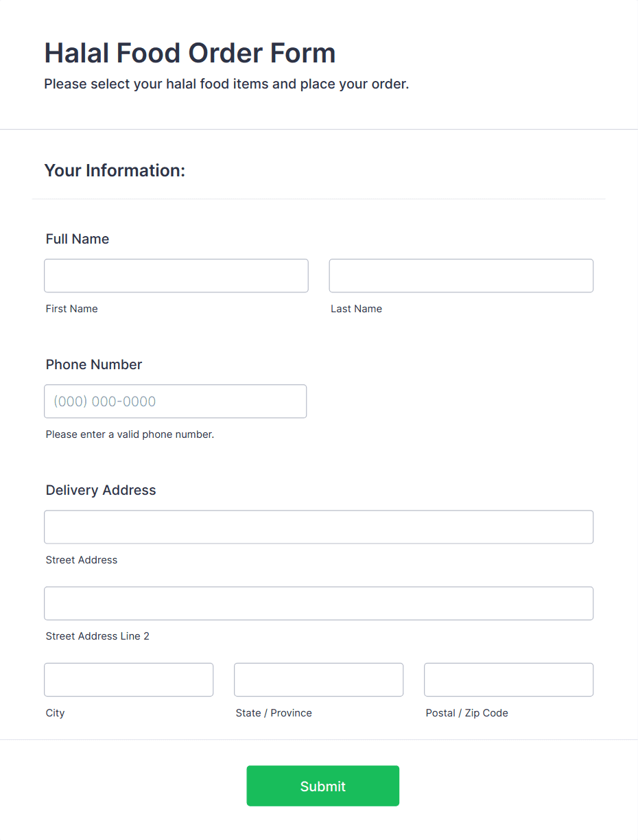
Task: Click the Last Name input field
Action: [460, 275]
